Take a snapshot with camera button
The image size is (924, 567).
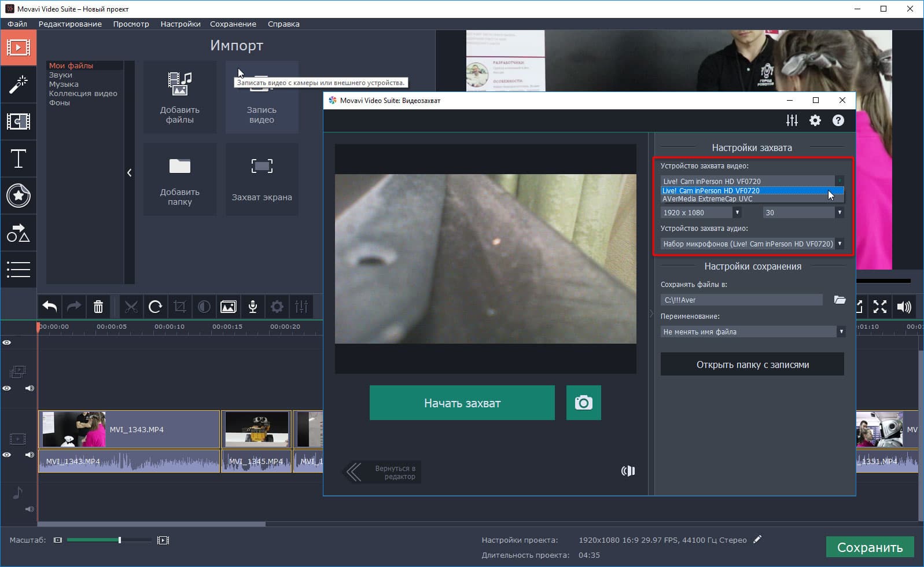tap(583, 403)
